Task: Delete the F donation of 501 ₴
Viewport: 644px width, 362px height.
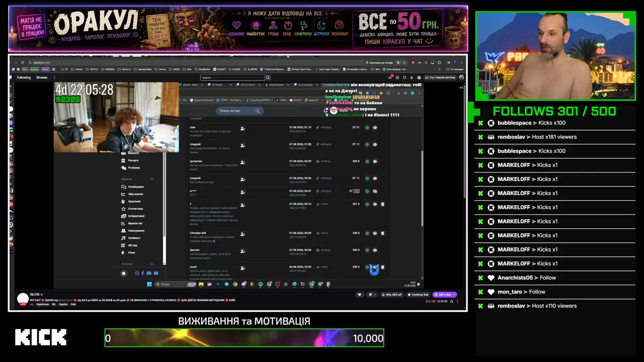Action: coord(382,204)
